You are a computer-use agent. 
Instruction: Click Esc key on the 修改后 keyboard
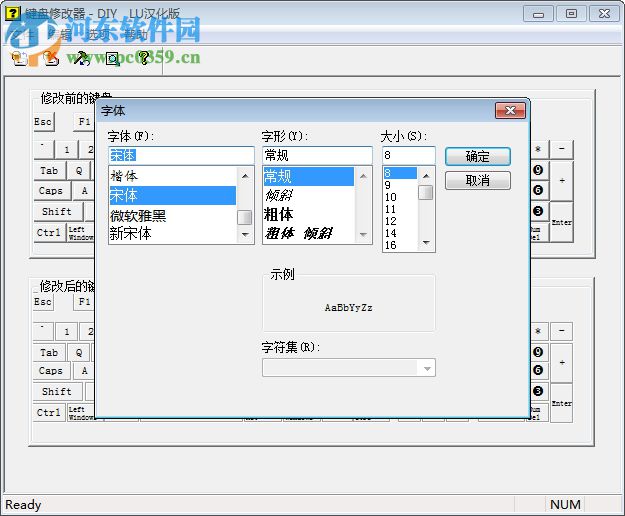43,302
